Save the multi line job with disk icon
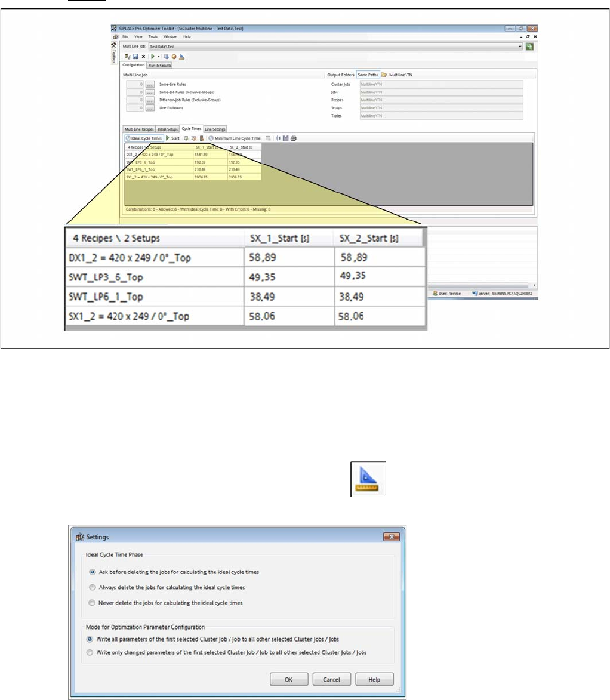The image size is (610, 700). pyautogui.click(x=135, y=57)
